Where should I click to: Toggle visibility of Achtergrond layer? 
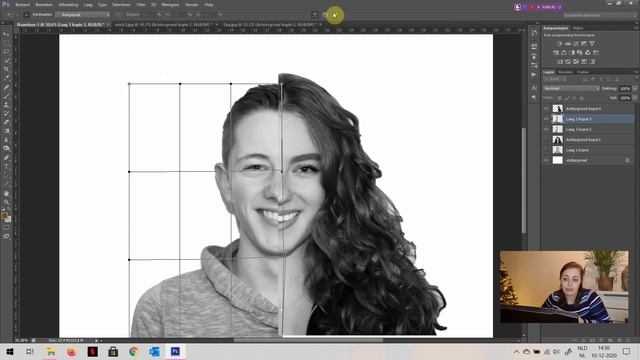coord(546,160)
